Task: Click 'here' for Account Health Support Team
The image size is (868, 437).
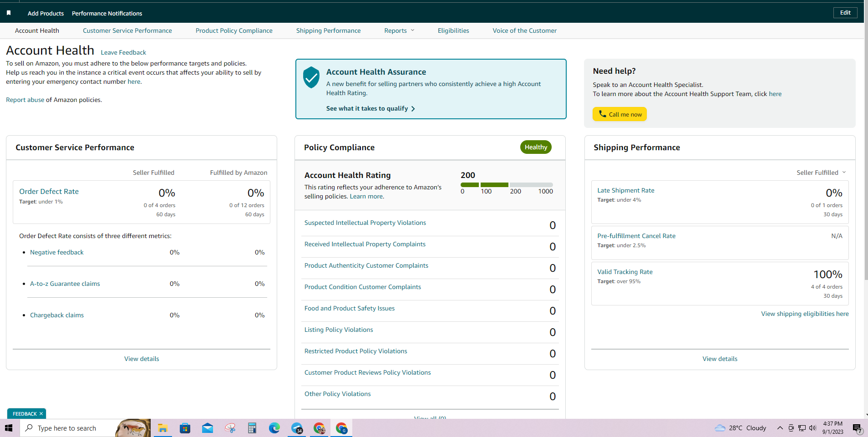Action: point(775,94)
